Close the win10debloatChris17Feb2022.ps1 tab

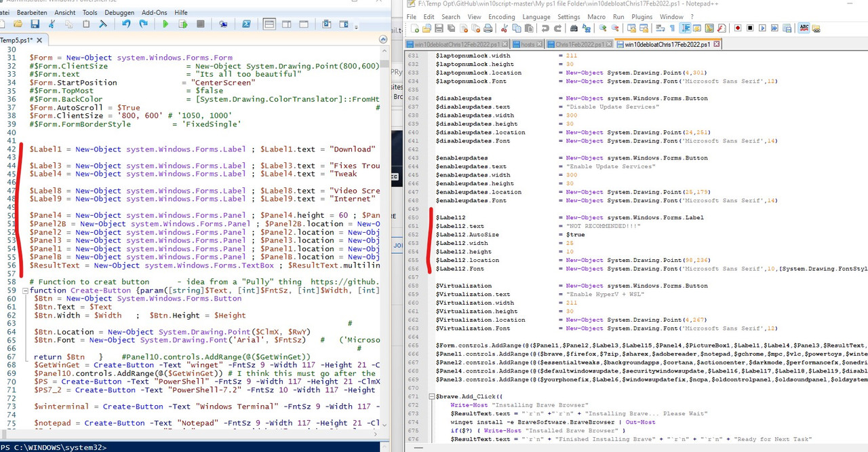717,44
